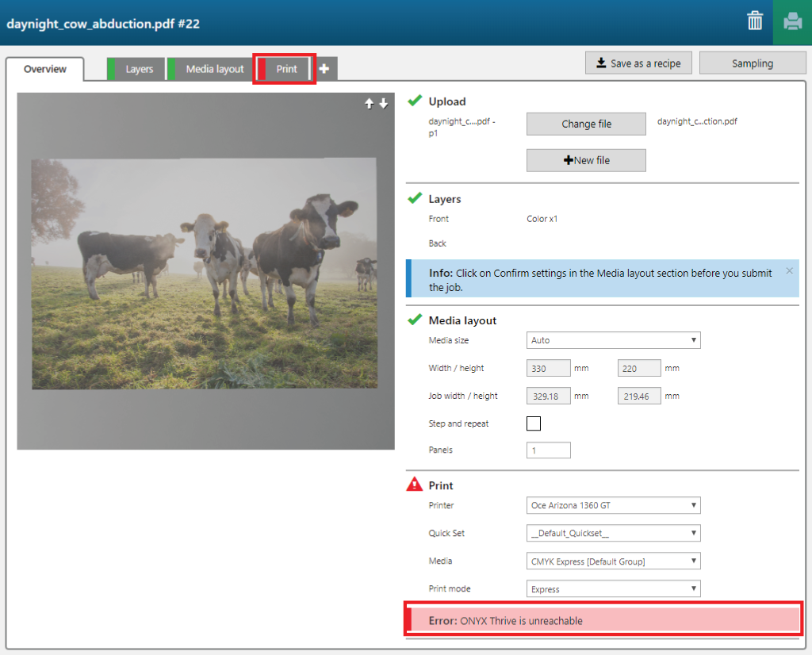Click the Layers section heading
The width and height of the screenshot is (812, 655).
coord(445,199)
